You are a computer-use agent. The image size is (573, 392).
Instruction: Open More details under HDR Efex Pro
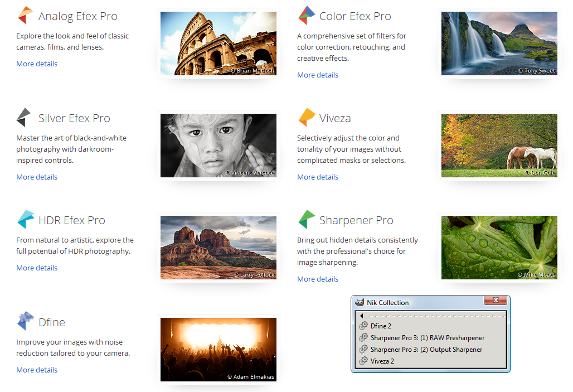tap(37, 268)
